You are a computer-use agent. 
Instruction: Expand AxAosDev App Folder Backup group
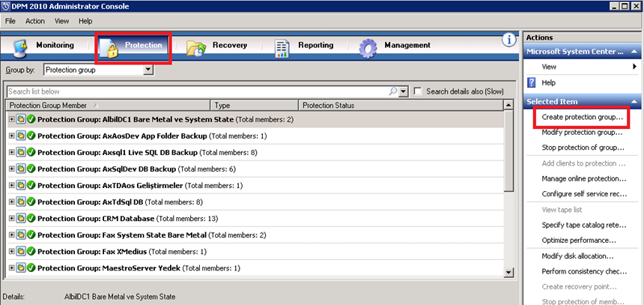(x=11, y=136)
